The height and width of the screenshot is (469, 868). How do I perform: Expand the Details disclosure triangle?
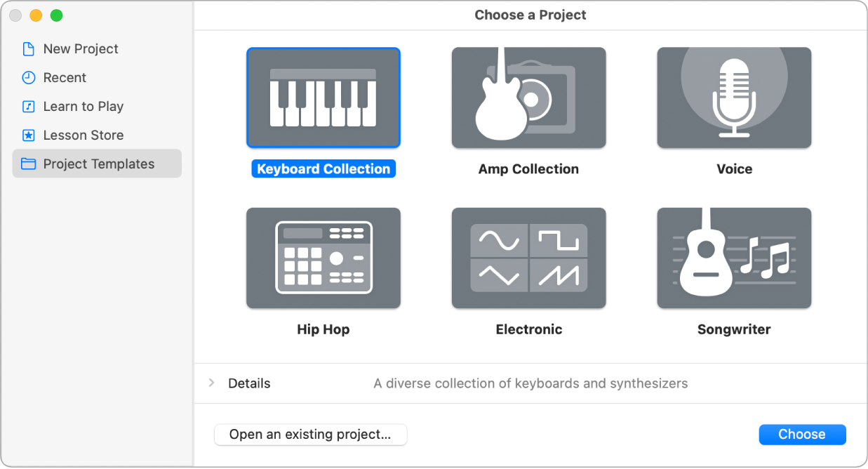tap(211, 383)
